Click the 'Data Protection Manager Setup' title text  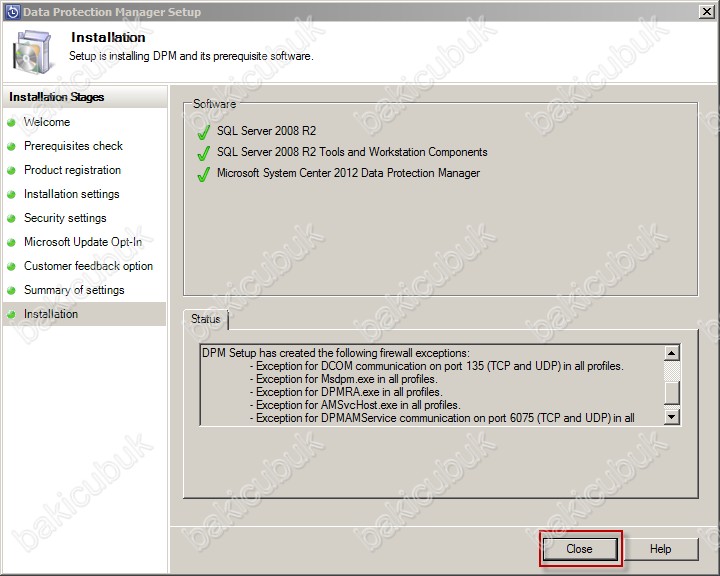point(112,12)
